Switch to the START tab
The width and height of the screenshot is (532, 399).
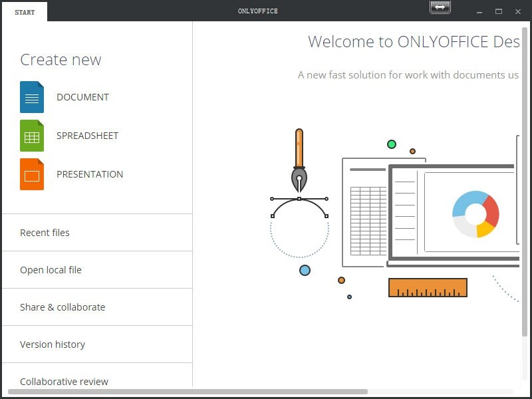coord(25,11)
